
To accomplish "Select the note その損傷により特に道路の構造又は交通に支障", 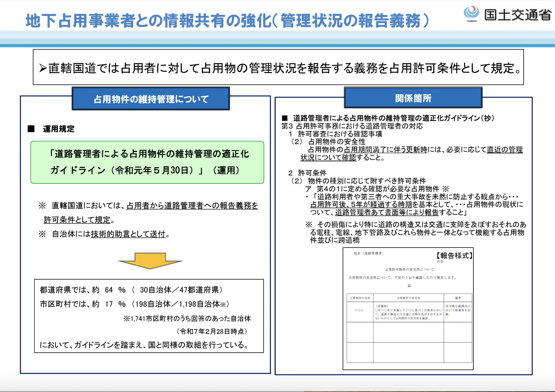I will 416,232.
